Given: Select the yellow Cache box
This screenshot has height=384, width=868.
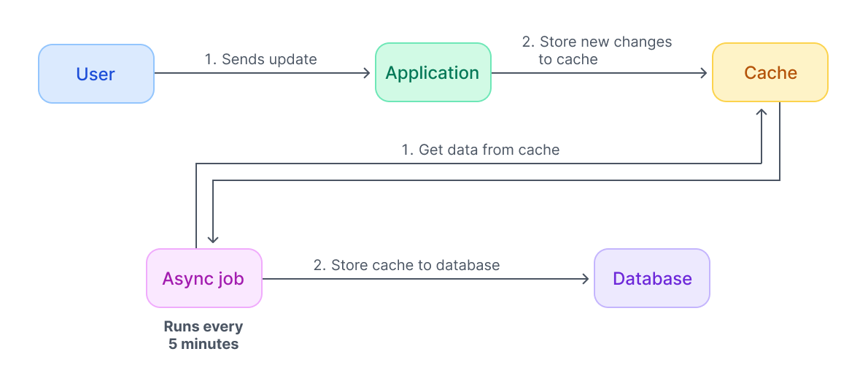Looking at the screenshot, I should (770, 72).
